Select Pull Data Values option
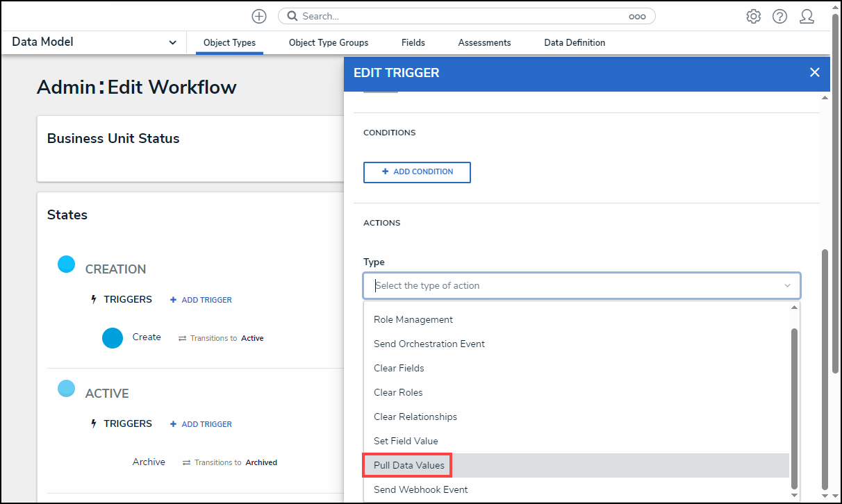This screenshot has height=504, width=842. coord(408,465)
